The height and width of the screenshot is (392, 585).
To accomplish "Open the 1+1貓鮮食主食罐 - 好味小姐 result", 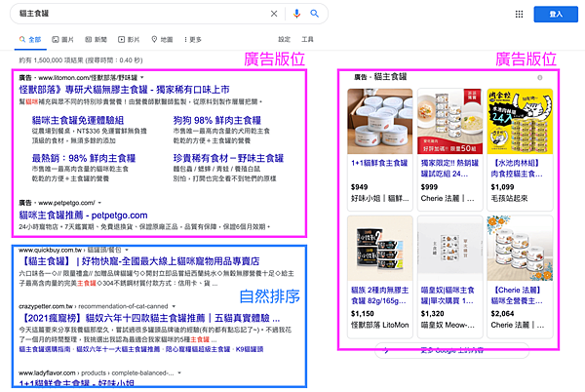I will (76, 384).
